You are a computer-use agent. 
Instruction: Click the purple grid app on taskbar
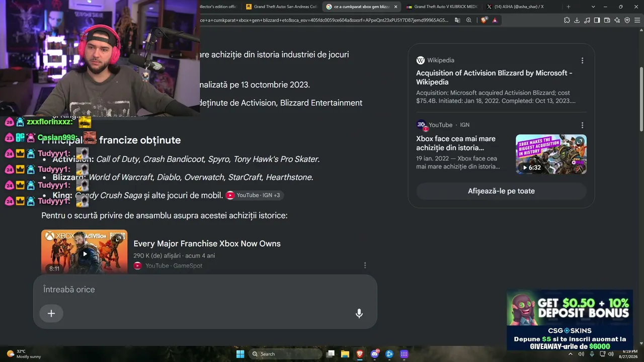coord(404,354)
